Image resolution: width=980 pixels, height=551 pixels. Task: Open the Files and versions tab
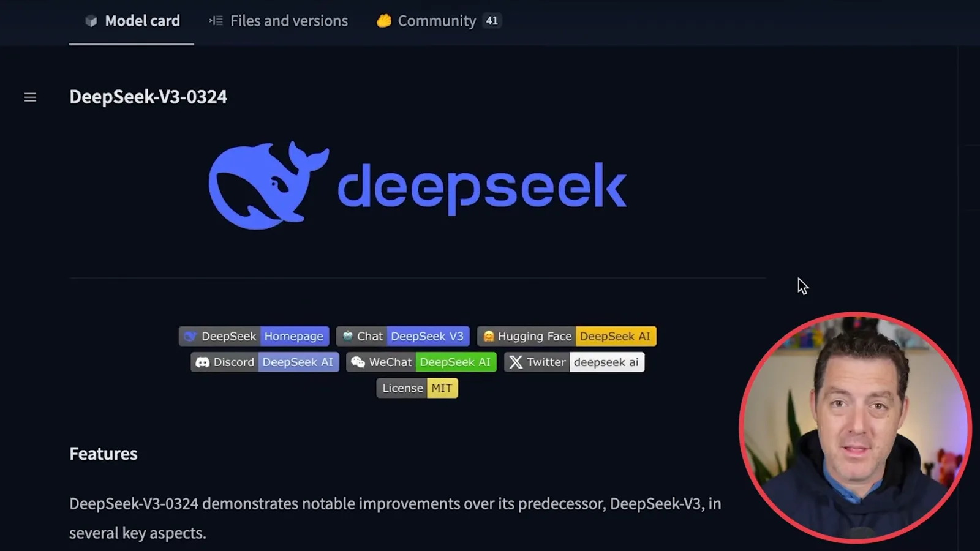click(278, 21)
